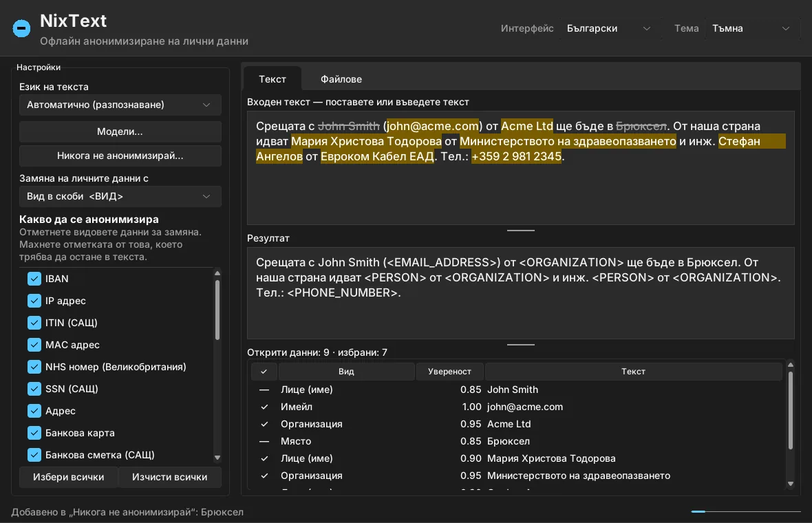Expand the Език на текста dropdown

click(x=120, y=105)
